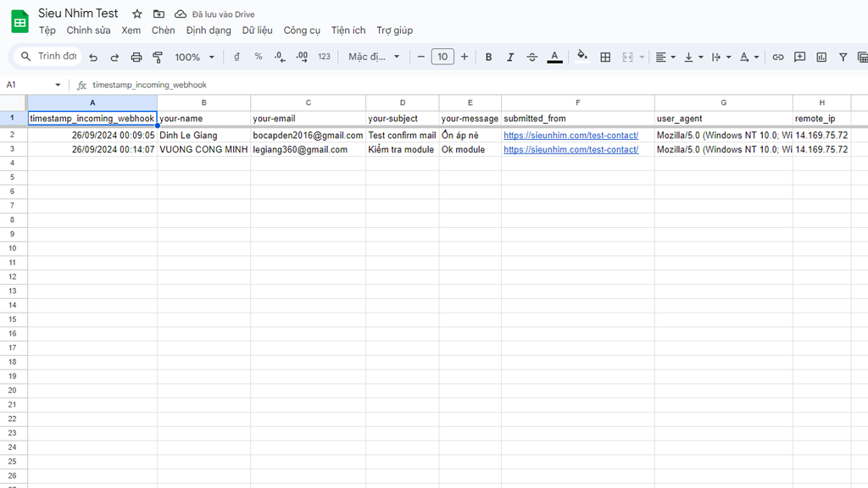Click the Insert link icon
The image size is (868, 488).
(777, 57)
